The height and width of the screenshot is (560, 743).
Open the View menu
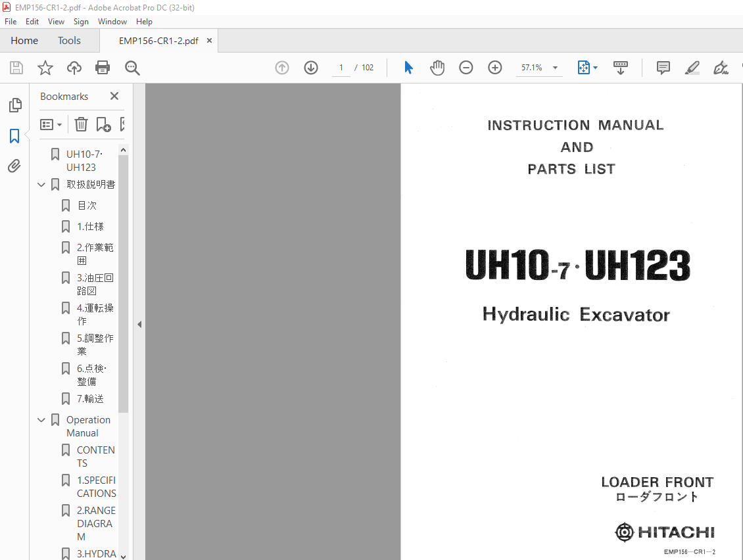(56, 21)
